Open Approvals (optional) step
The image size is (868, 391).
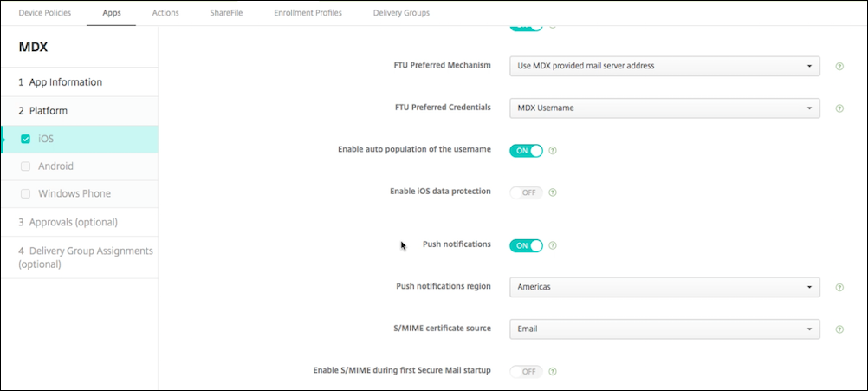(x=68, y=222)
